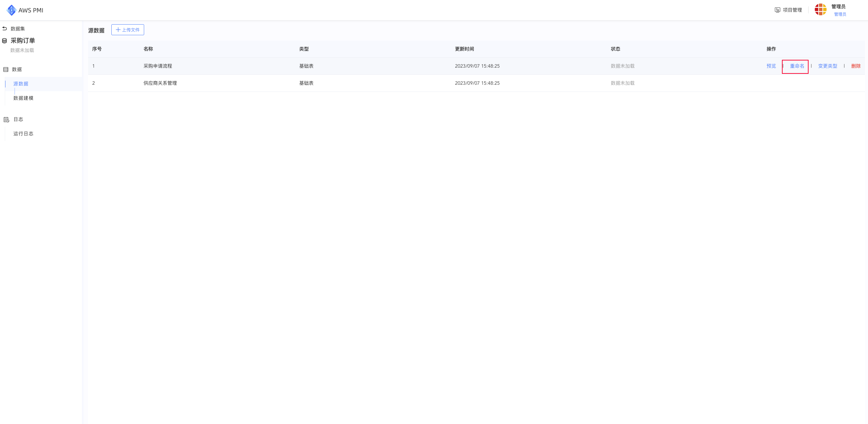Click the 源数据 page heading

point(96,30)
